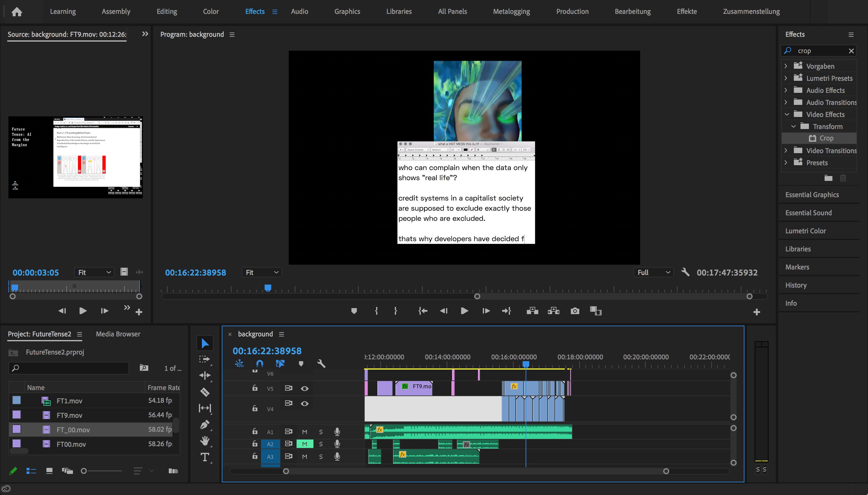
Task: Toggle timeline Snap magnet icon
Action: (260, 364)
